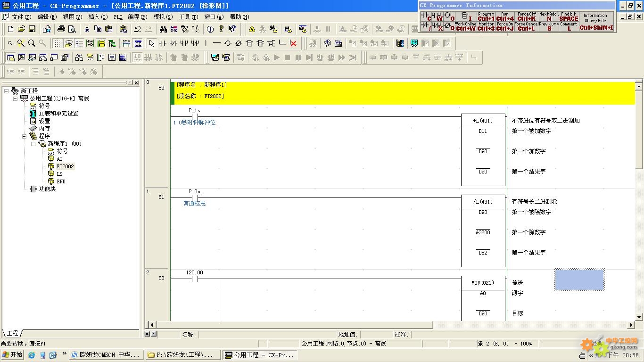The width and height of the screenshot is (644, 362).
Task: Select the 功能块 tree item
Action: pos(47,189)
